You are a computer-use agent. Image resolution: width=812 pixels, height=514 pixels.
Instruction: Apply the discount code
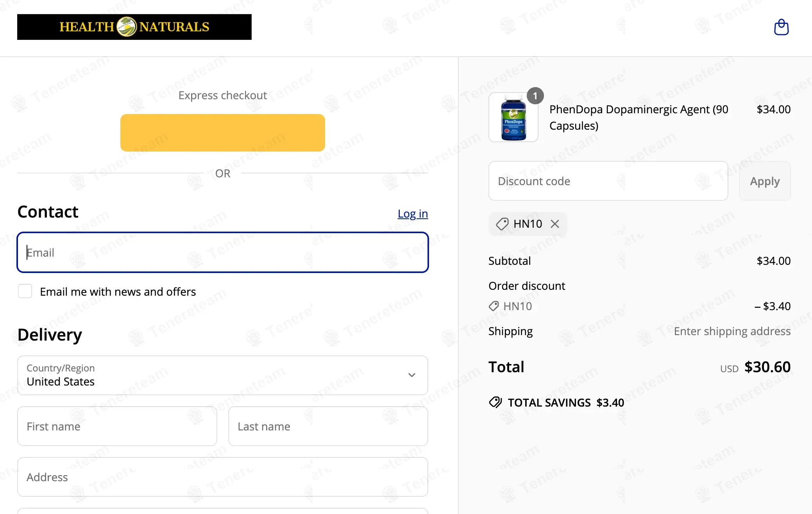click(765, 181)
